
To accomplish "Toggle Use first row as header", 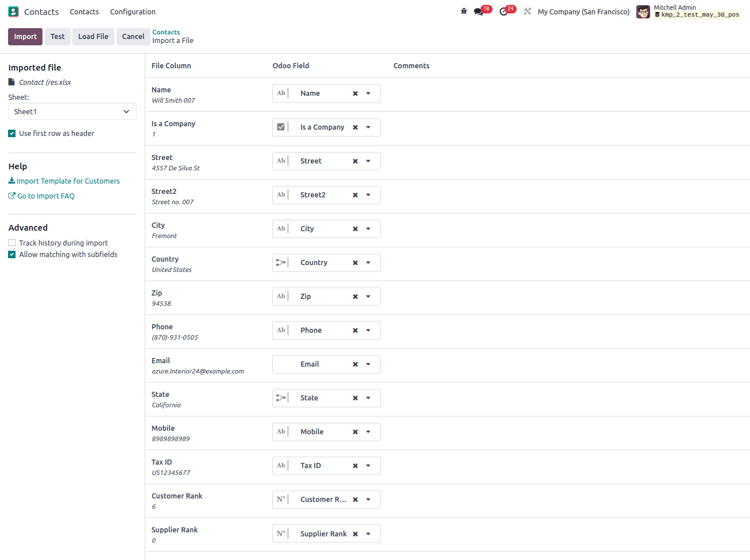I will coord(12,133).
